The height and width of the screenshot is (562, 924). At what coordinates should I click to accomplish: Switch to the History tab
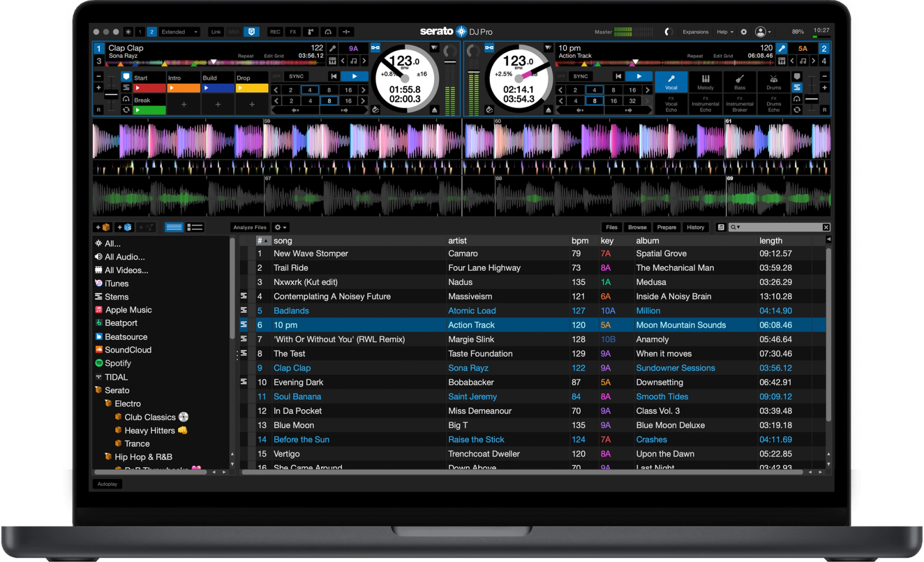[695, 227]
